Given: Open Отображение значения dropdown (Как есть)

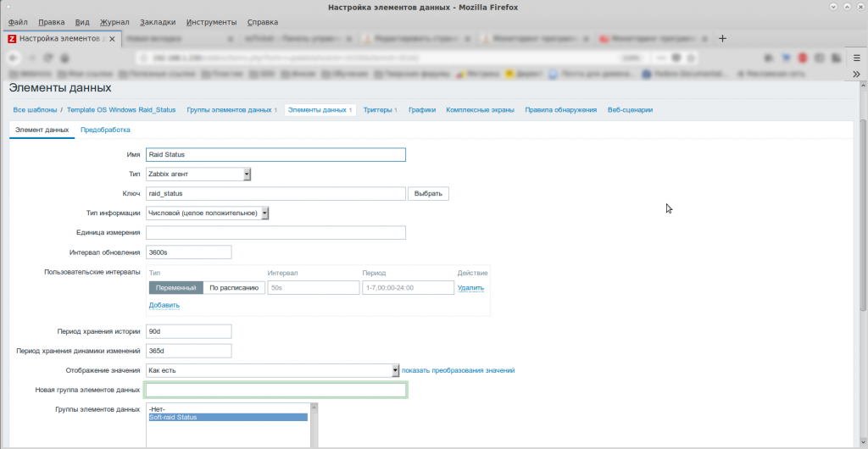Looking at the screenshot, I should [x=273, y=370].
